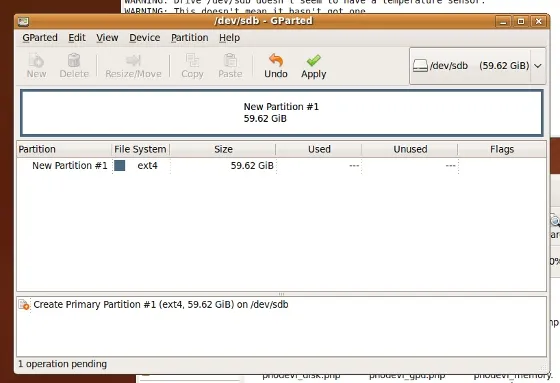Click the pending operation icon in operations list
Screen dimensions: 560x383
tap(24, 305)
